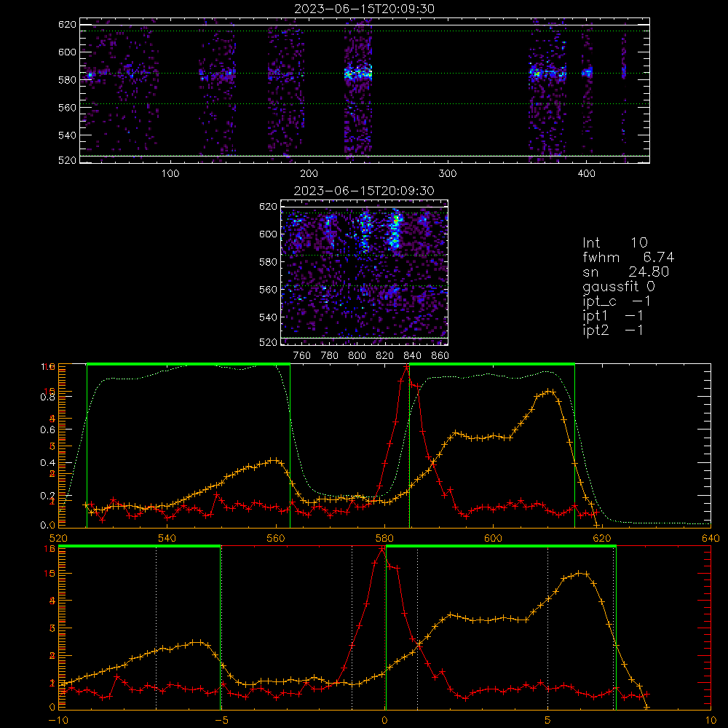Click x-axis label 560 on third profile plot
Screen dimensions: 728x728
coord(276,538)
